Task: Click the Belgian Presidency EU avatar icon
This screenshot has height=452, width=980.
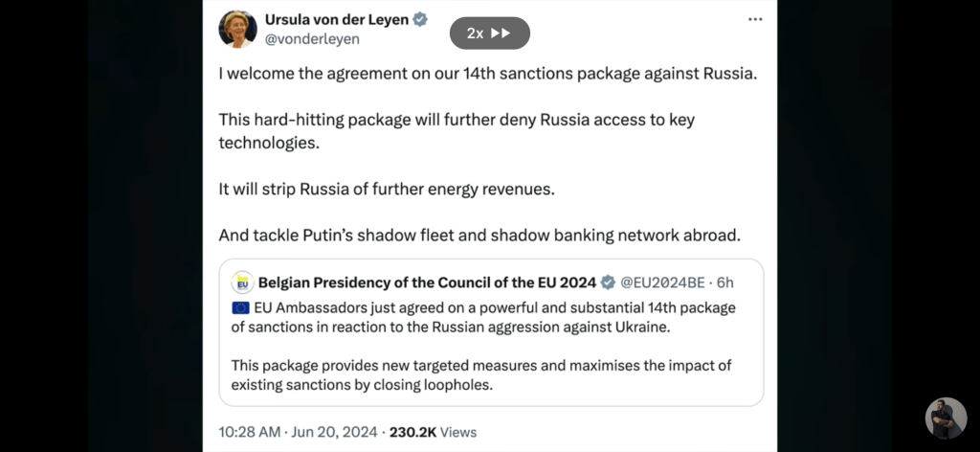Action: point(242,282)
